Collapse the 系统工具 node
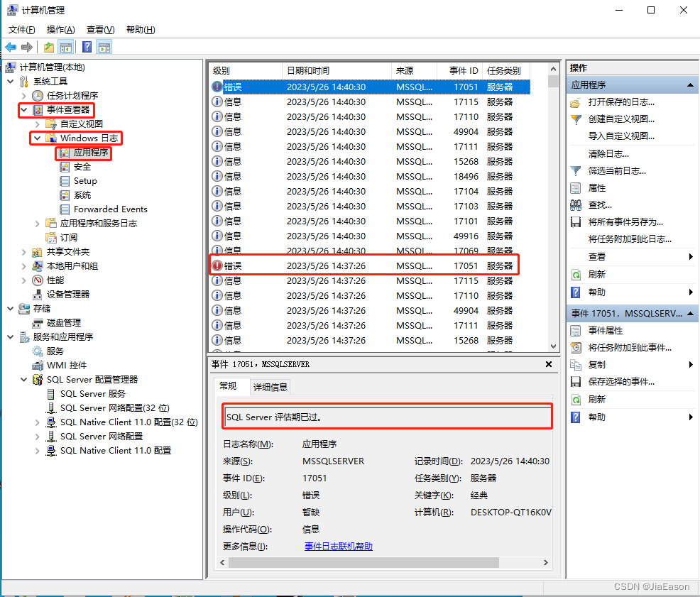The width and height of the screenshot is (700, 597). click(11, 81)
